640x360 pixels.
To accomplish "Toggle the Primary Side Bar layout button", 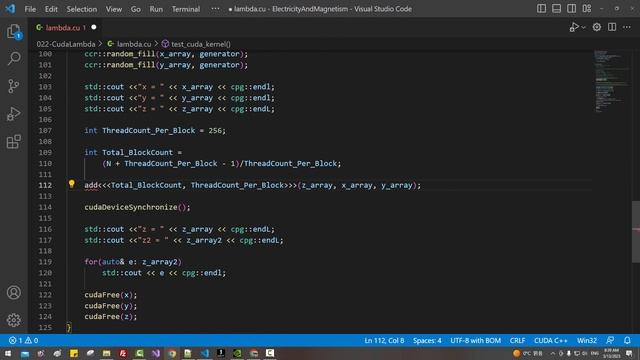I will tap(541, 9).
